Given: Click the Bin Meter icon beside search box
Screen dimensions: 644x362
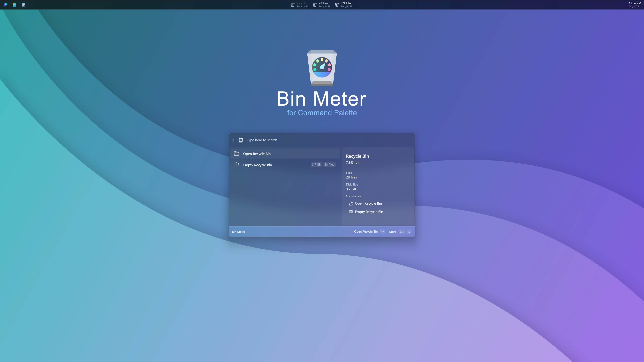Looking at the screenshot, I should [x=241, y=140].
